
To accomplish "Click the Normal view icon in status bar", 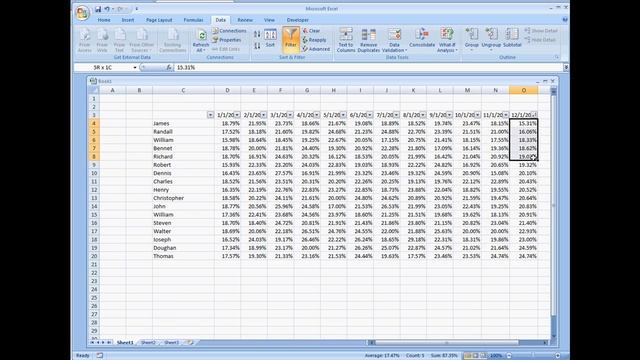I will point(467,356).
